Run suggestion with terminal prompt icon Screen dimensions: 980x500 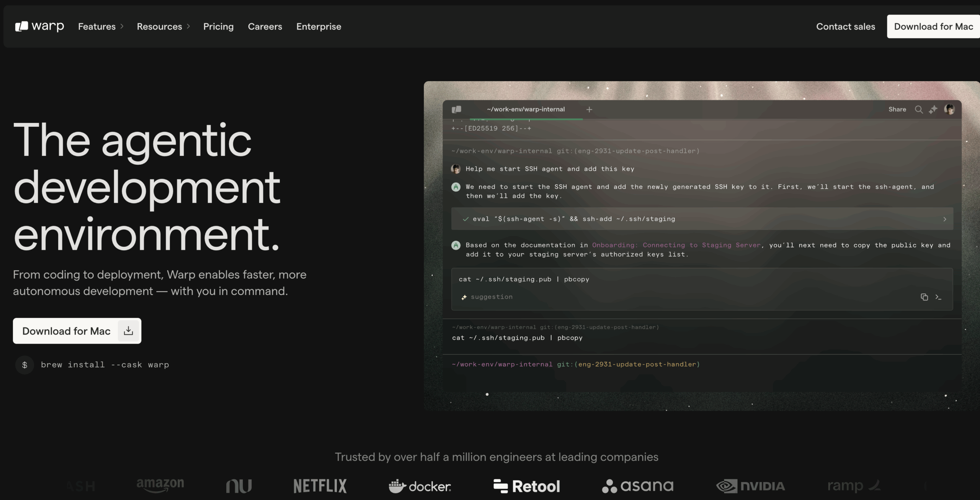(938, 297)
